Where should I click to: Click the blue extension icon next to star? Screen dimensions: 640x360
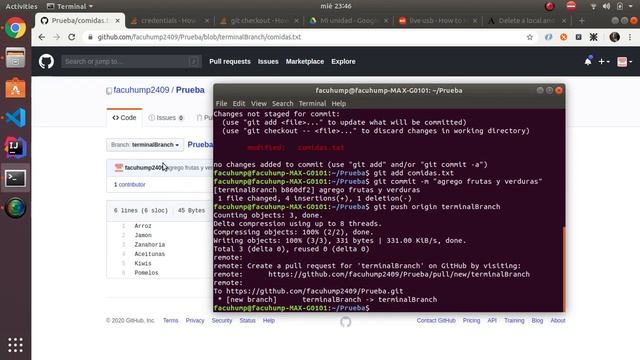(x=548, y=37)
